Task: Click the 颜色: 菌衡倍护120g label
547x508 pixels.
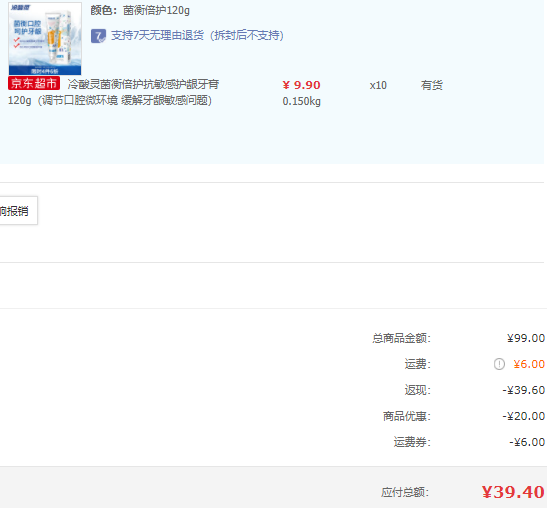Action: [140, 11]
